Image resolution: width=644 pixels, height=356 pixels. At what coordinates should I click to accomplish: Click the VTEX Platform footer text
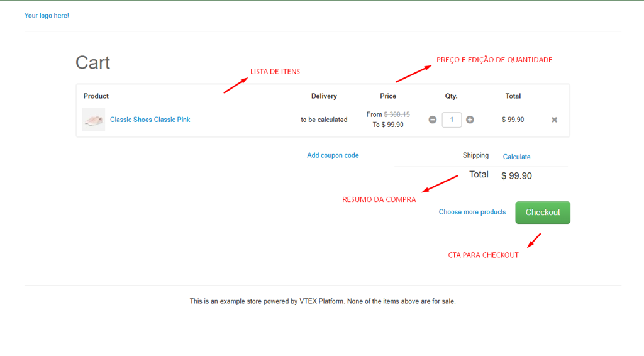[x=322, y=301]
